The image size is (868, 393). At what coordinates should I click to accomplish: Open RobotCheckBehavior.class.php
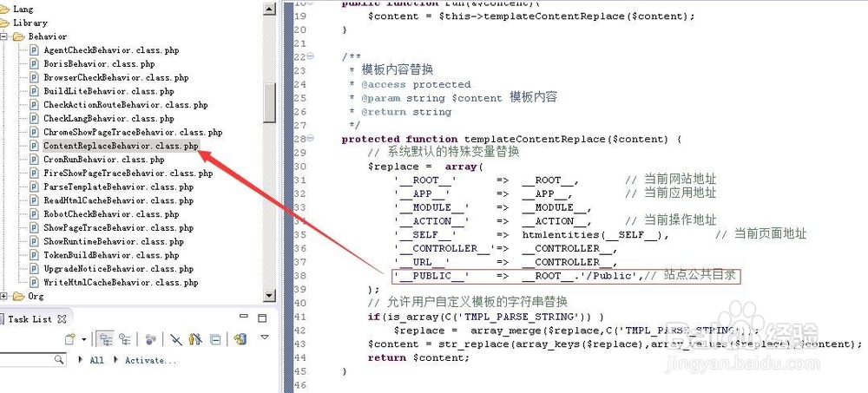point(111,214)
